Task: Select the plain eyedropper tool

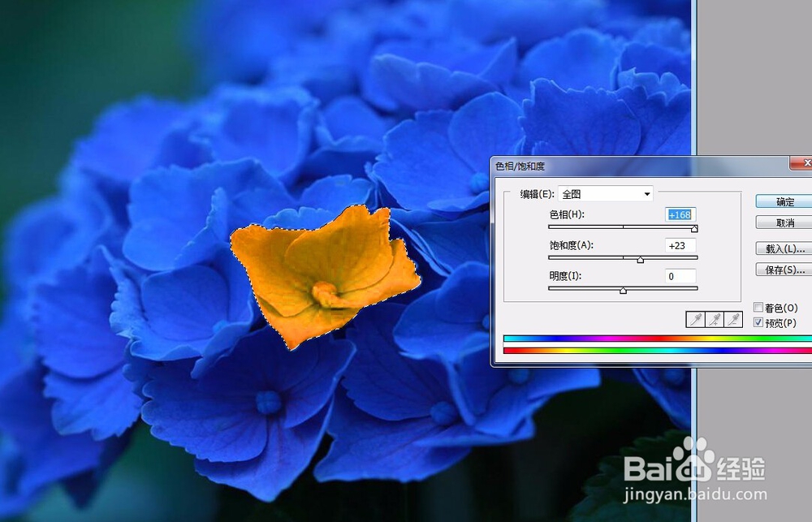Action: tap(695, 320)
